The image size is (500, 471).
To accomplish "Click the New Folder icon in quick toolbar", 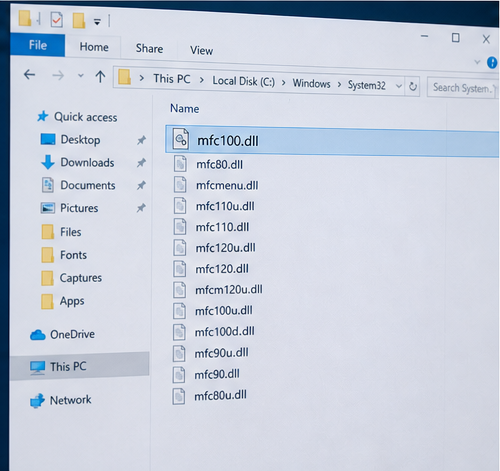I will (x=79, y=21).
